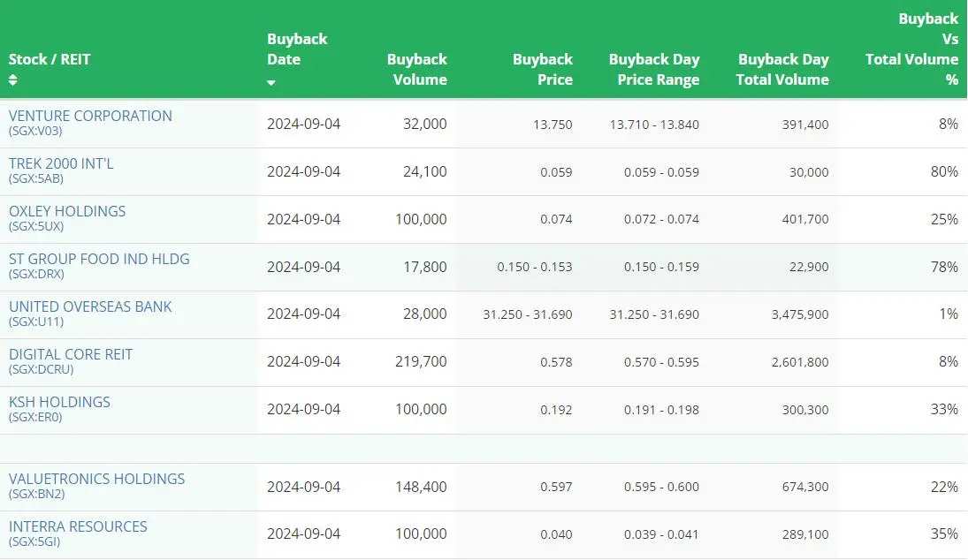Open TREK 2000 INT'L stock link
Viewport: 968px width, 560px height.
coord(61,163)
